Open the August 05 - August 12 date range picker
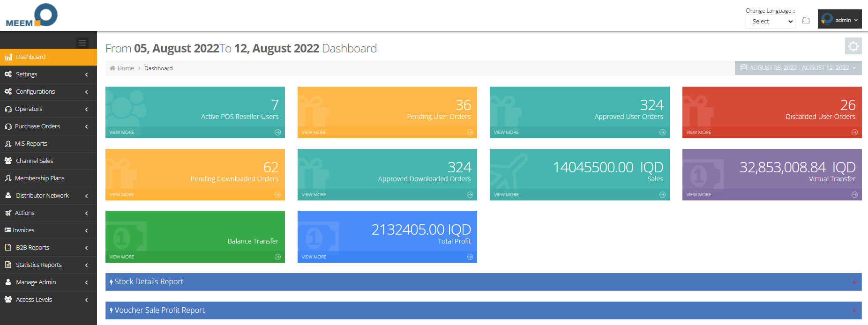The image size is (868, 325). (798, 68)
